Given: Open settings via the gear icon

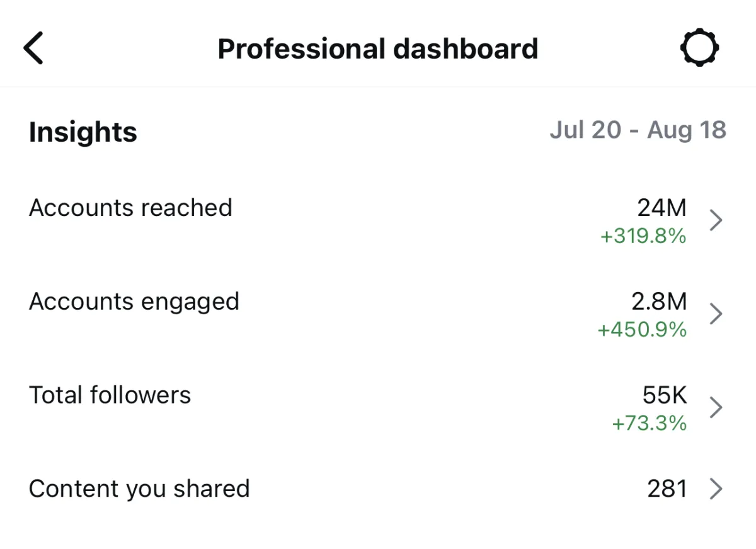Looking at the screenshot, I should 700,48.
